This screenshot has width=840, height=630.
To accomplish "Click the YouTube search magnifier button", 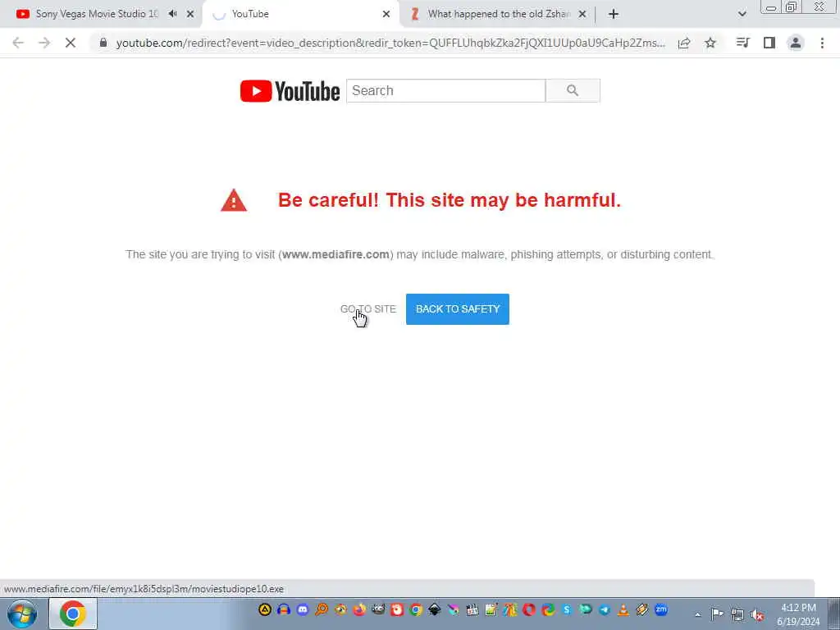I will click(573, 90).
